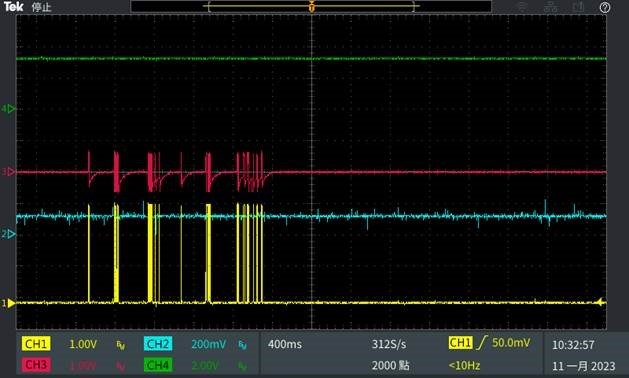Click the trigger position marker in overview bar
The width and height of the screenshot is (629, 378).
(x=312, y=7)
